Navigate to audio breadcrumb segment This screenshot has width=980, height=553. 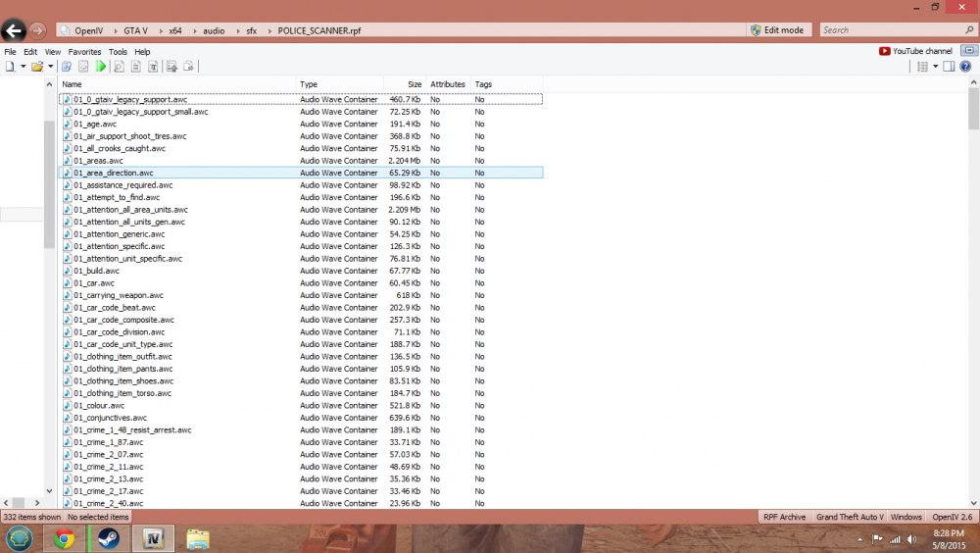214,30
